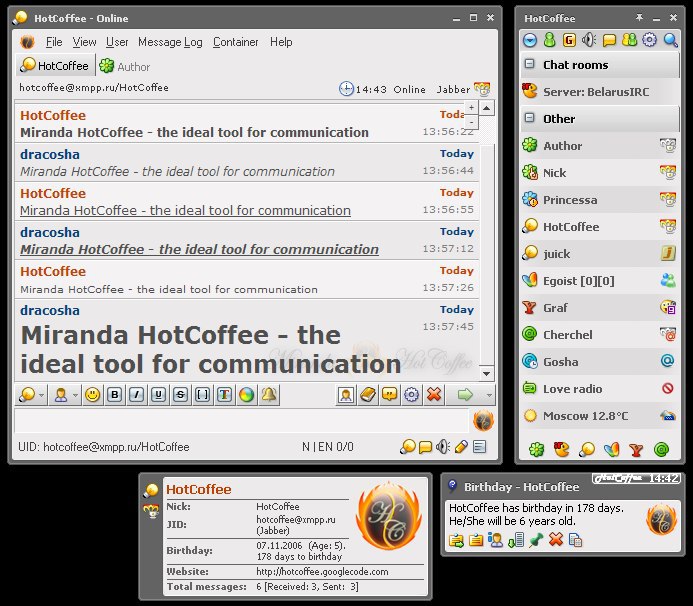
Task: Open http://hotcoffee.googlecode.com website link
Action: point(322,572)
